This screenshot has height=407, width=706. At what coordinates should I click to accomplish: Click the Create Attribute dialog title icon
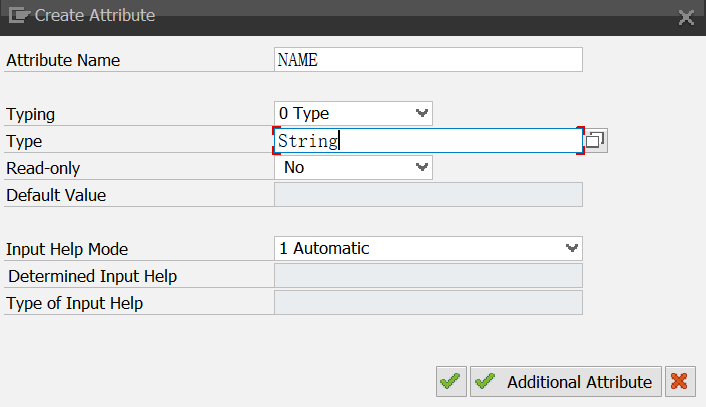(18, 15)
